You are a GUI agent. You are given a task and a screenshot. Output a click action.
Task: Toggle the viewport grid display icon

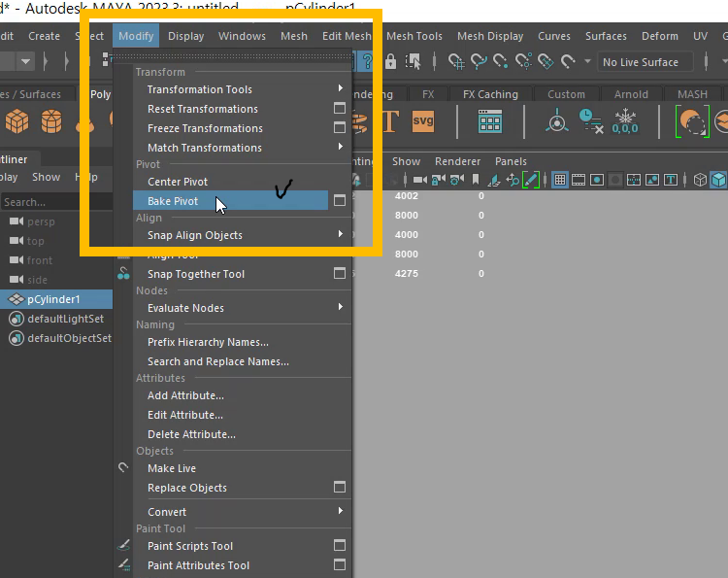[x=560, y=180]
